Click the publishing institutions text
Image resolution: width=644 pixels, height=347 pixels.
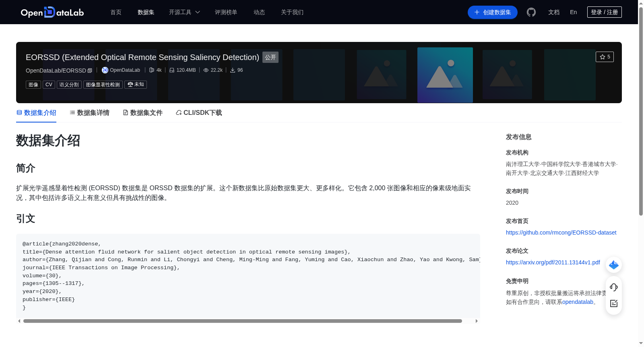tap(561, 168)
